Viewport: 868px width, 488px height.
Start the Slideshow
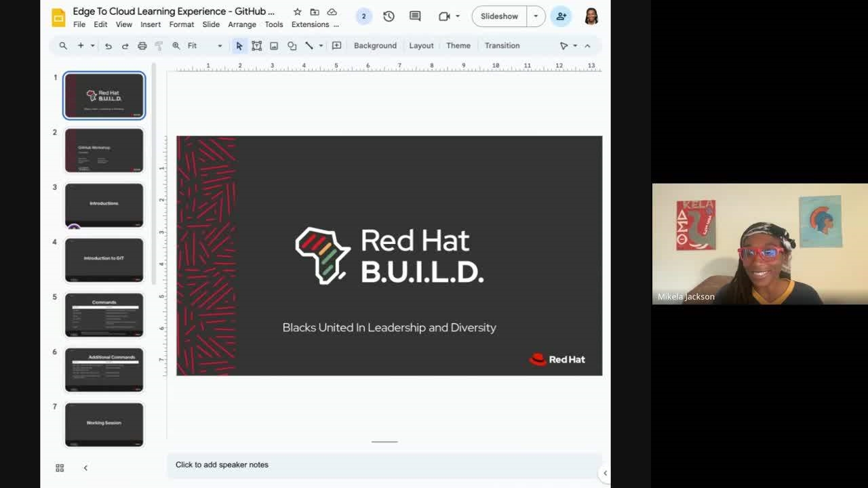coord(499,16)
